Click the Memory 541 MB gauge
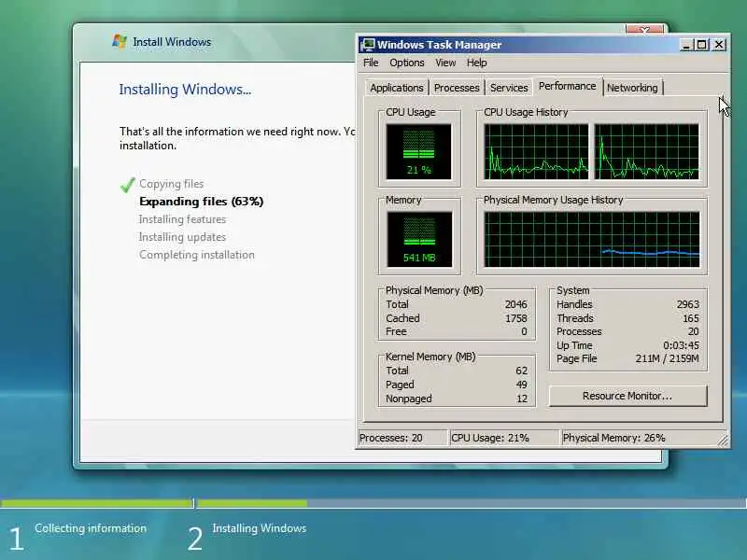 coord(419,240)
